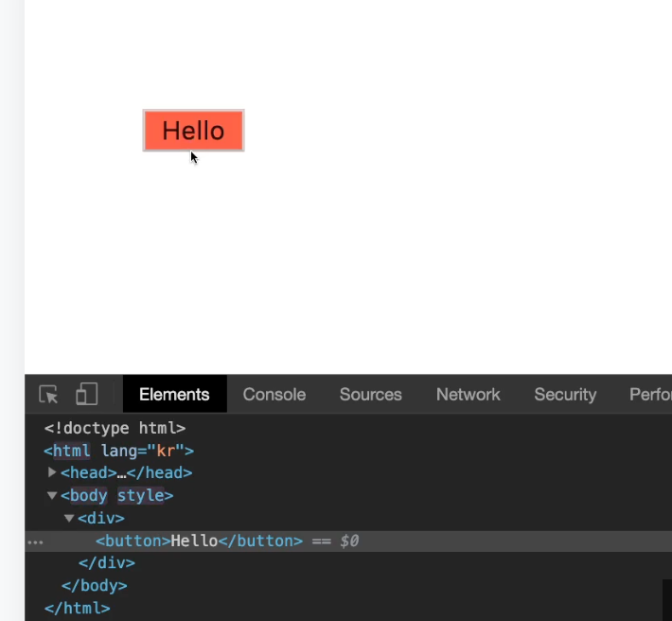Select the opening div node
Screen dimensions: 672x621
101,518
